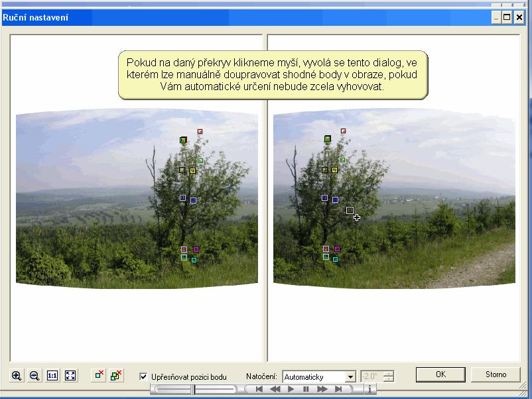Select the magenta point marker in left image
This screenshot has width=532, height=399.
point(196,249)
